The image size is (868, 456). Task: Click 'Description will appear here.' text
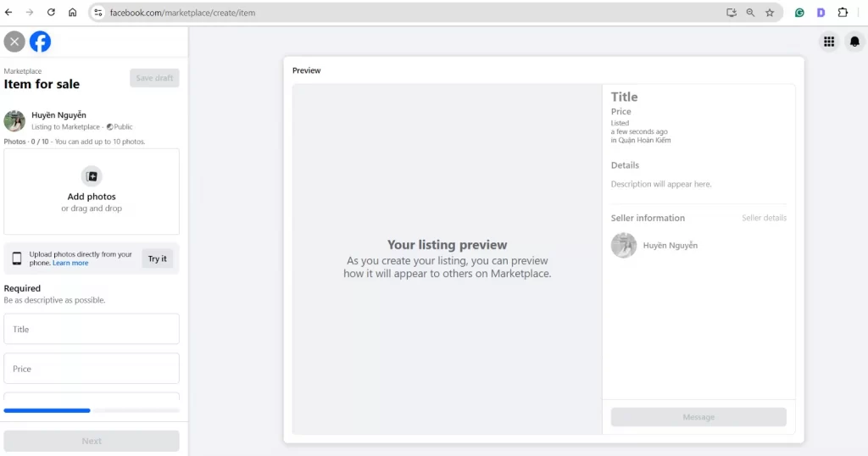(661, 184)
